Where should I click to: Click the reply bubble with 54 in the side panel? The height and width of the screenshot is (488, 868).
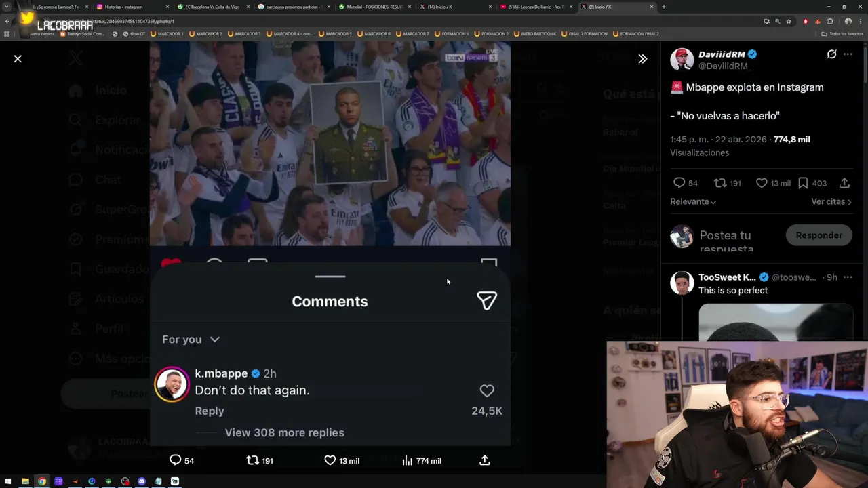click(685, 183)
